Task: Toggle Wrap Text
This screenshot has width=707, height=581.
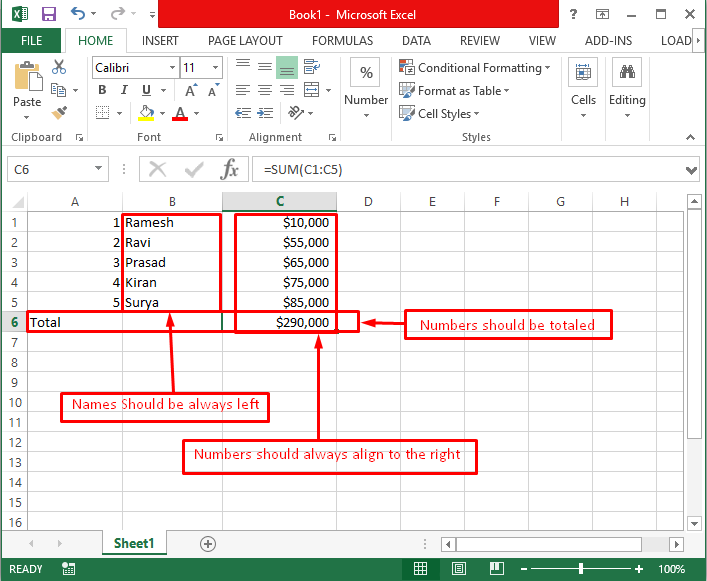Action: (312, 67)
